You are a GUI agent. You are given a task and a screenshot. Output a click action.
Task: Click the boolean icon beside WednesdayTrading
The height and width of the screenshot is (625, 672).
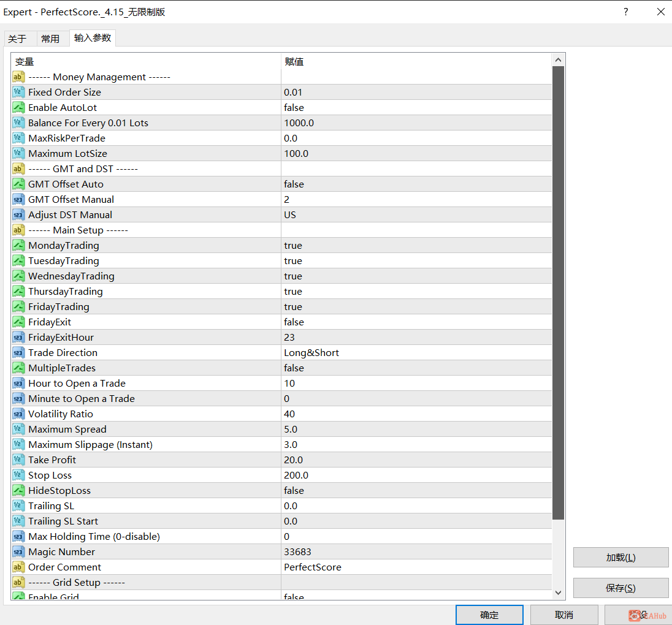click(18, 276)
